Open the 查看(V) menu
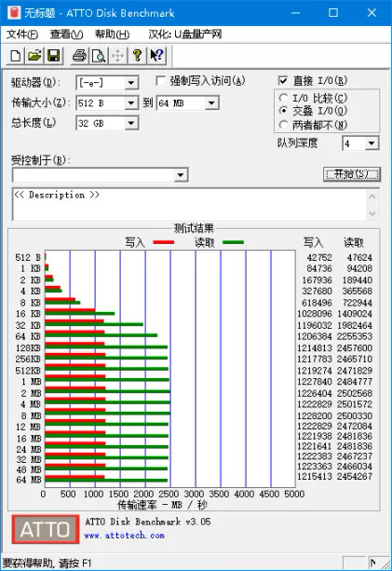Screen dimensions: 392x571 click(66, 34)
